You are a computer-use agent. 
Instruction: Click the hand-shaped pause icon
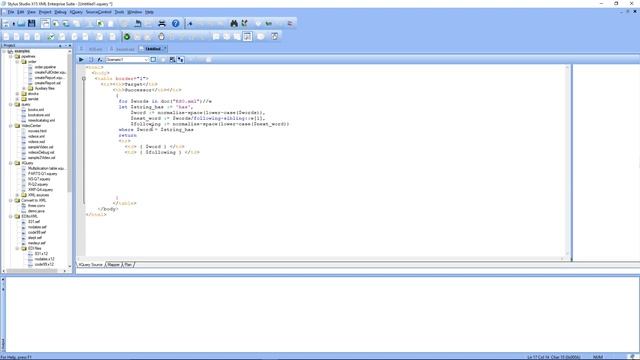161,37
